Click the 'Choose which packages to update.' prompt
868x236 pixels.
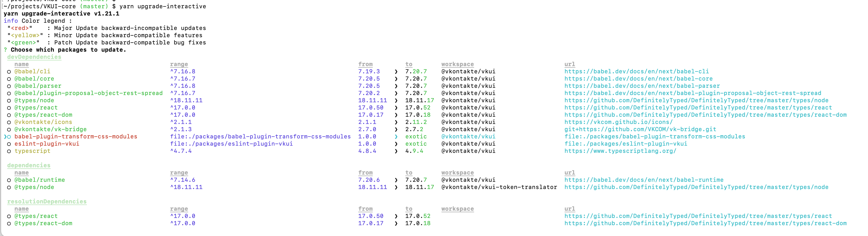tap(68, 50)
